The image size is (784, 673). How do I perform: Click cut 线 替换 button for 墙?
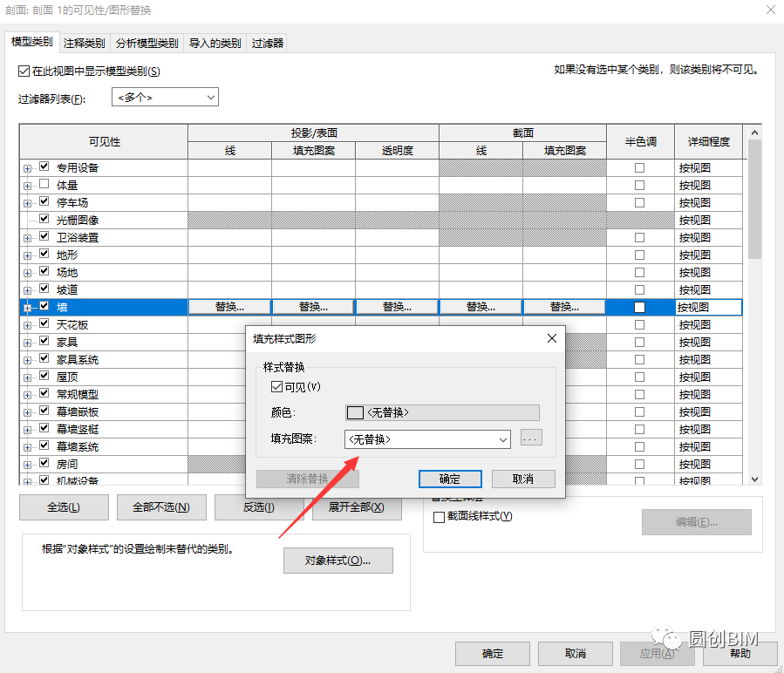point(481,307)
